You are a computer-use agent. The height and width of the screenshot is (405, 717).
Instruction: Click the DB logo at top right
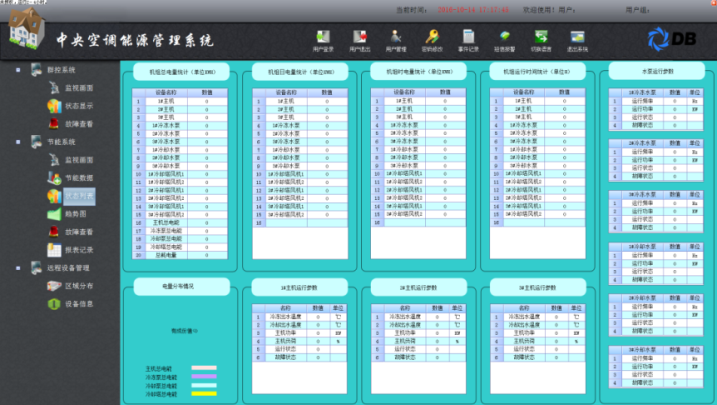(670, 37)
